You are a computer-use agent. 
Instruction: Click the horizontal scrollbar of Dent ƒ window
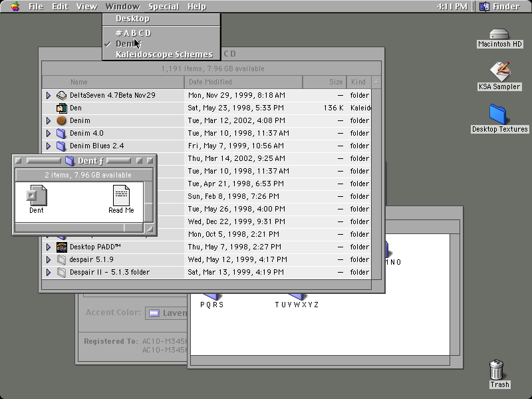click(79, 228)
